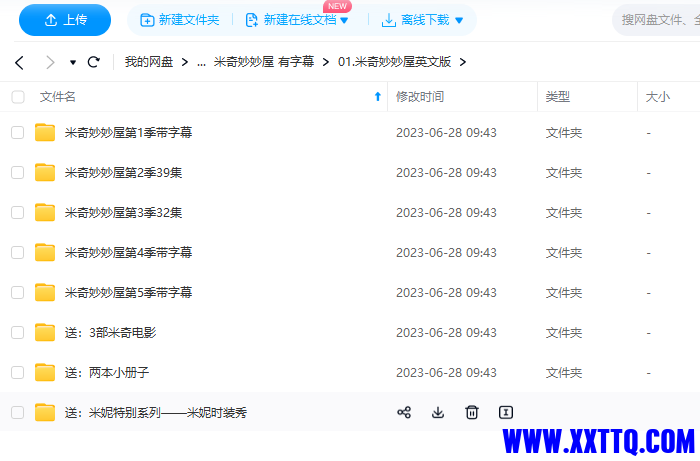Image resolution: width=700 pixels, height=461 pixels.
Task: Check the box for 米奇妙妙屋第2季39集
Action: point(17,173)
